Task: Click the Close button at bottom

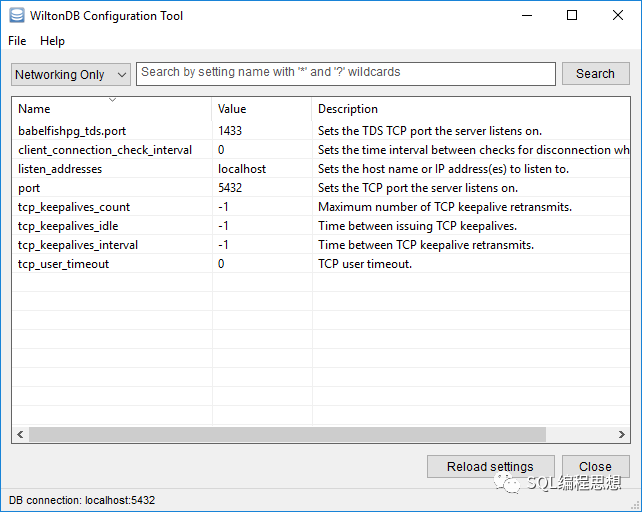Action: coord(595,466)
